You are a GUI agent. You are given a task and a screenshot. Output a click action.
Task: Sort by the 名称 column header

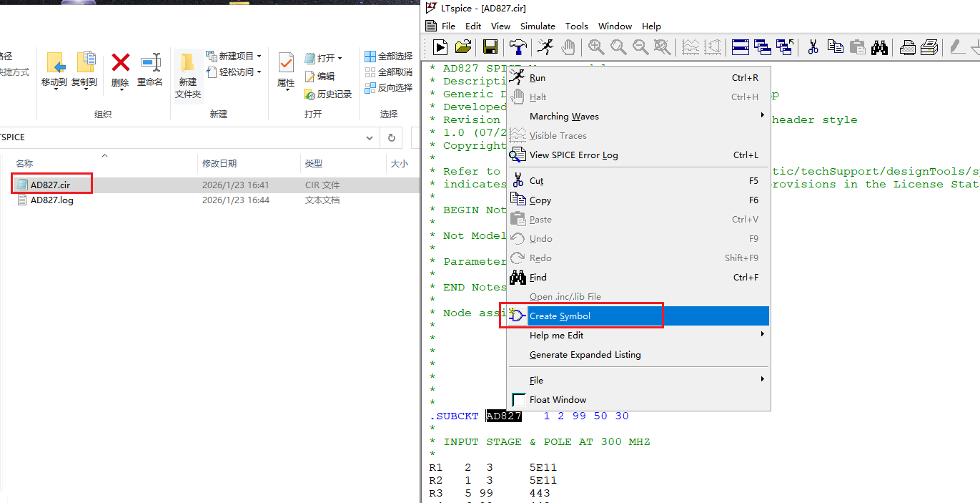pyautogui.click(x=104, y=164)
